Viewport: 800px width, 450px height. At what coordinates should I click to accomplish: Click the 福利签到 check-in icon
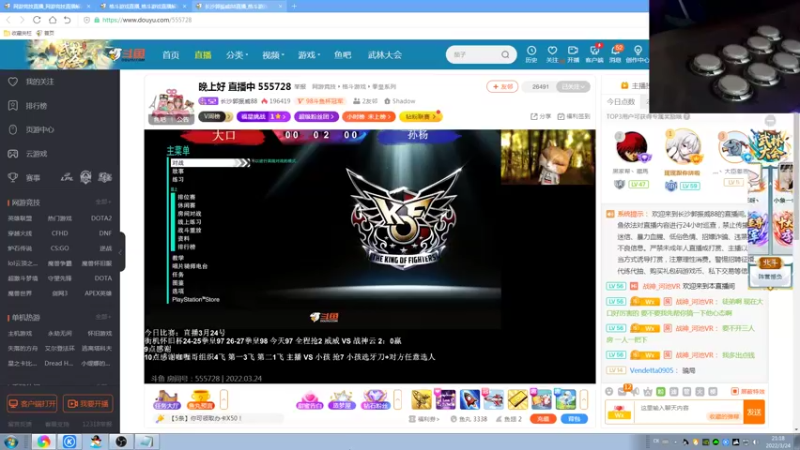573,116
